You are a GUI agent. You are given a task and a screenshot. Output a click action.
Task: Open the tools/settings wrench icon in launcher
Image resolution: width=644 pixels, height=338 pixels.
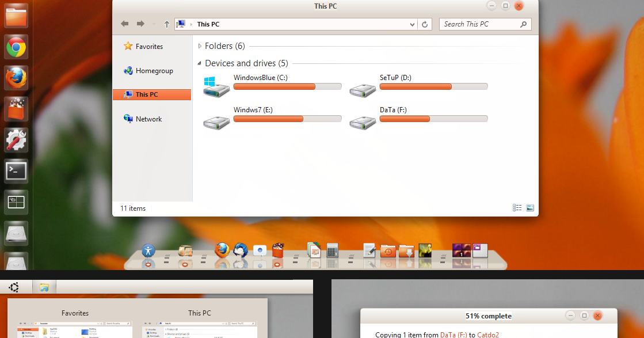[16, 139]
